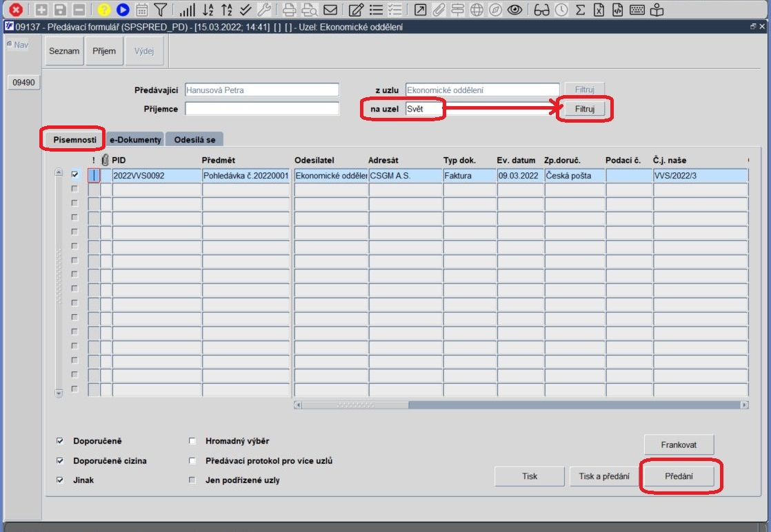Switch to the e-Dokumenty tab
Image resolution: width=771 pixels, height=532 pixels.
click(135, 139)
